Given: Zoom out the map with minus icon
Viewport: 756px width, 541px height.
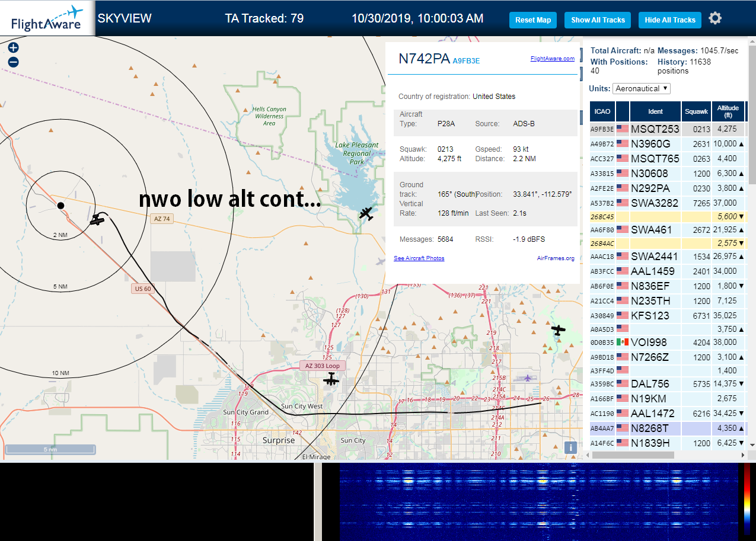Looking at the screenshot, I should tap(14, 62).
